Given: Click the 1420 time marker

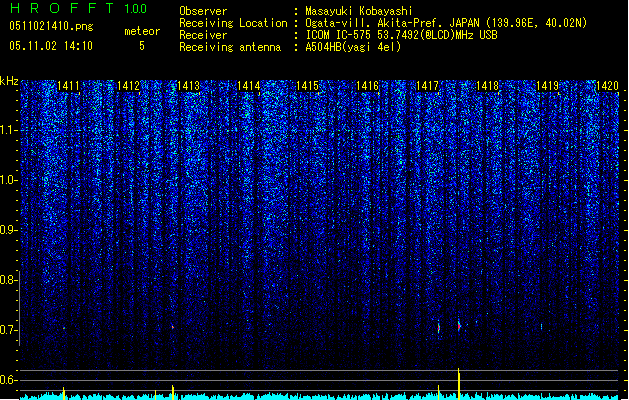Looking at the screenshot, I should pos(607,86).
